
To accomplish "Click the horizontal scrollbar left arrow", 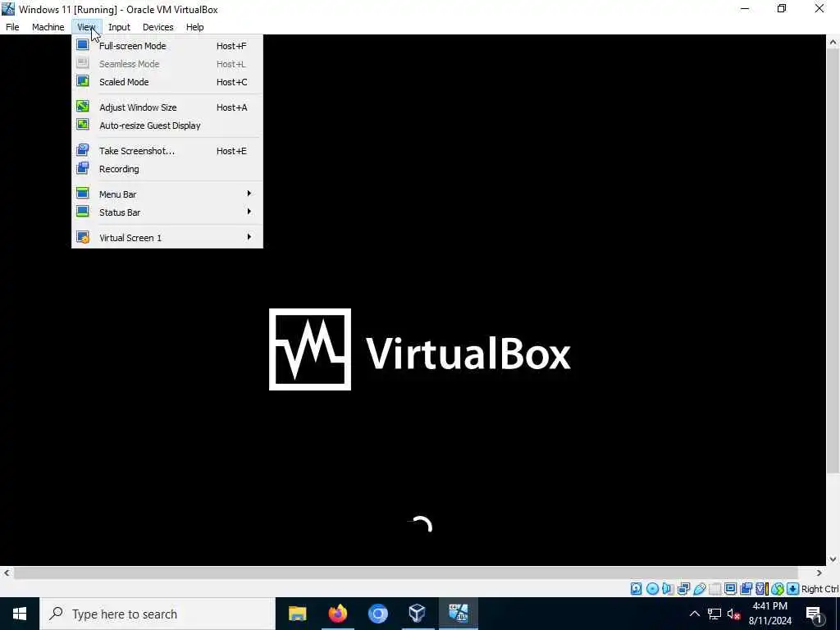I will pyautogui.click(x=7, y=573).
